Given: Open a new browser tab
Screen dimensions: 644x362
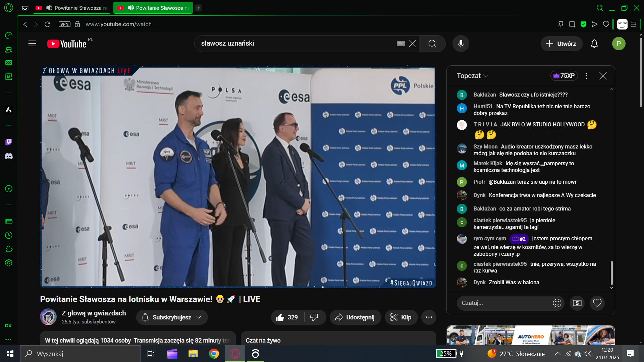Looking at the screenshot, I should tap(198, 8).
